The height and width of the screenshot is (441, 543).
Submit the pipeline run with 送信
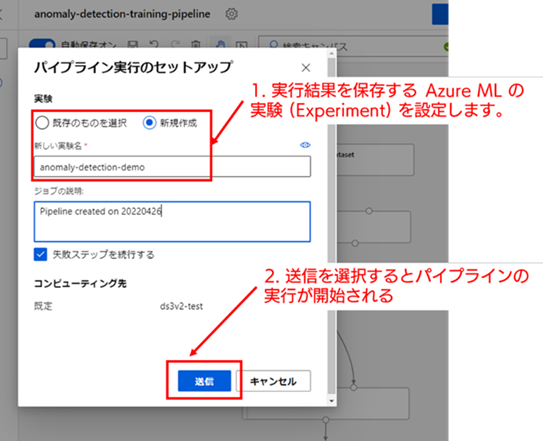click(204, 381)
